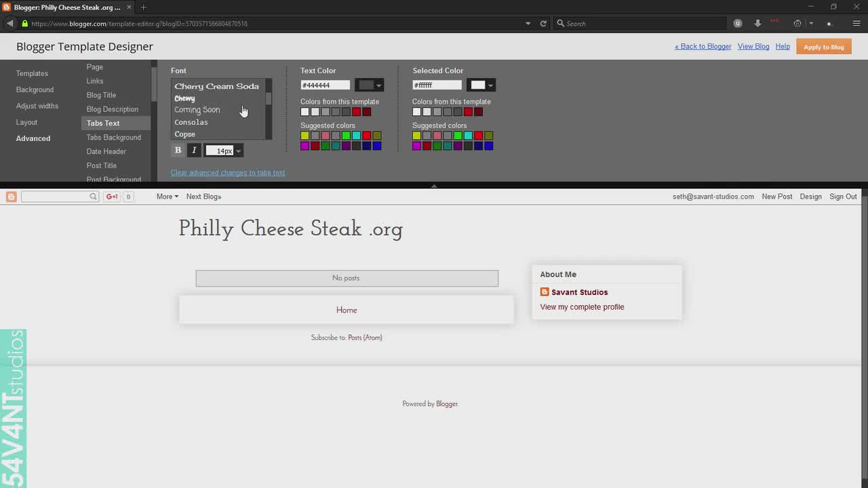This screenshot has width=868, height=488.
Task: Open the dropdown arrow beside the monkey icon
Action: tap(811, 23)
